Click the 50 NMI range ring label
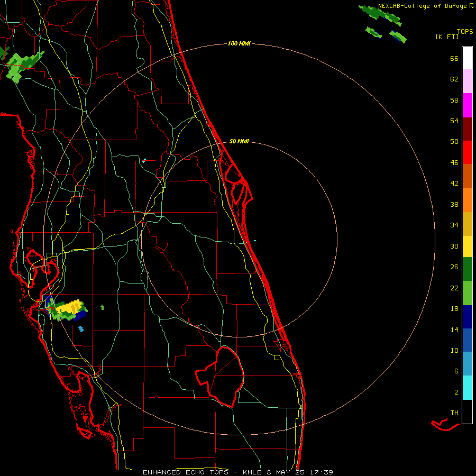Viewport: 476px width, 476px height. pyautogui.click(x=239, y=141)
